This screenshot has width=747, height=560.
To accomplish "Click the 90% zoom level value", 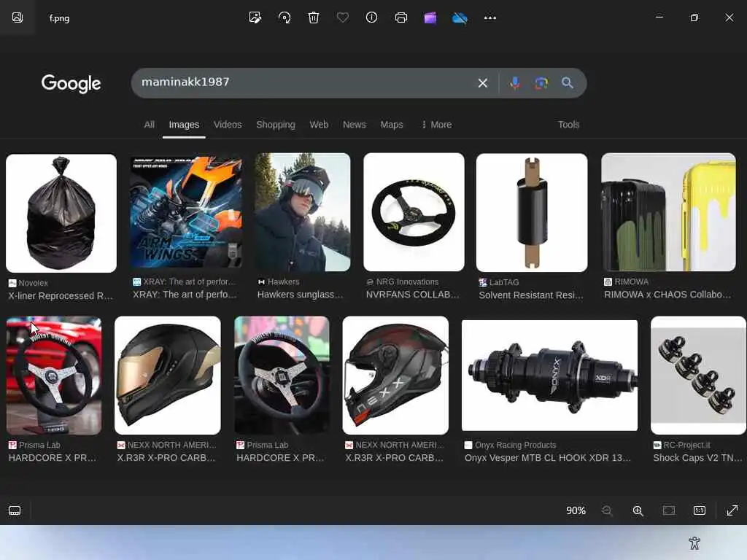I will tap(576, 510).
